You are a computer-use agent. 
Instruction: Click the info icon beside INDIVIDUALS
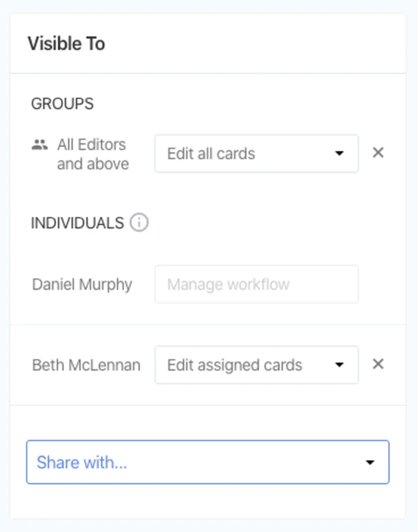click(x=139, y=222)
